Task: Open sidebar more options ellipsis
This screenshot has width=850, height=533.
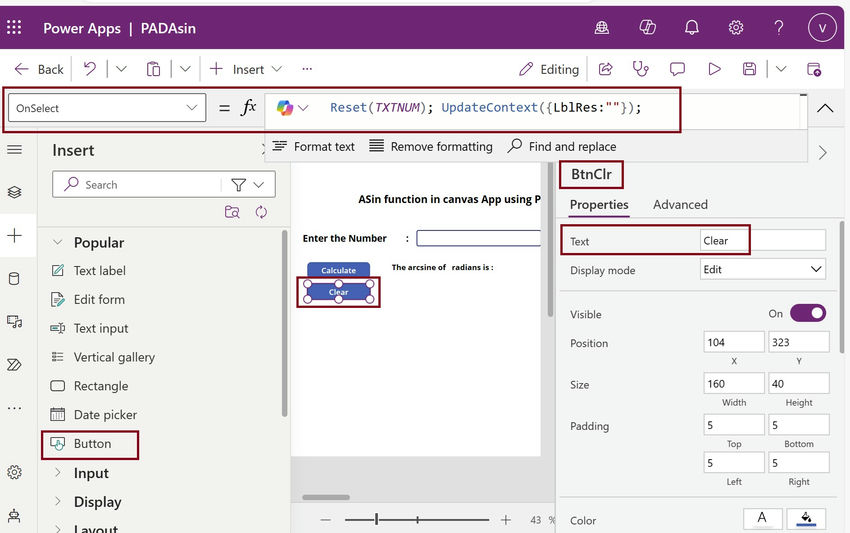Action: coord(15,408)
